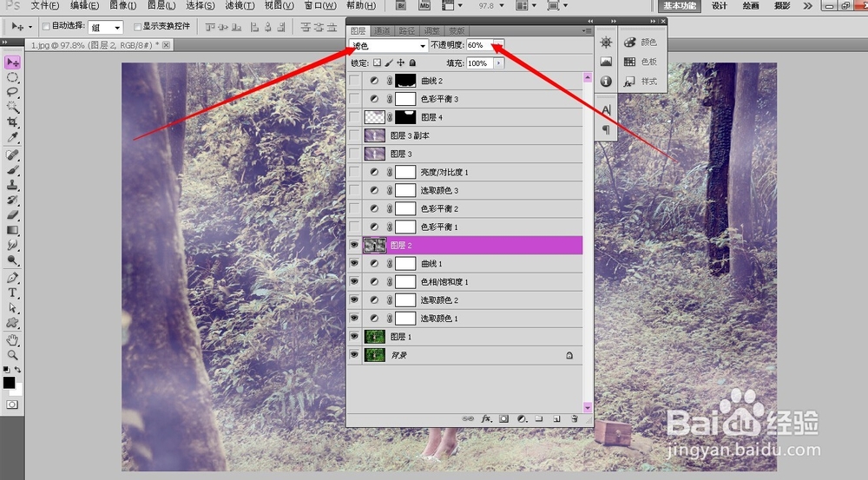
Task: Select the Pen tool
Action: pos(12,278)
